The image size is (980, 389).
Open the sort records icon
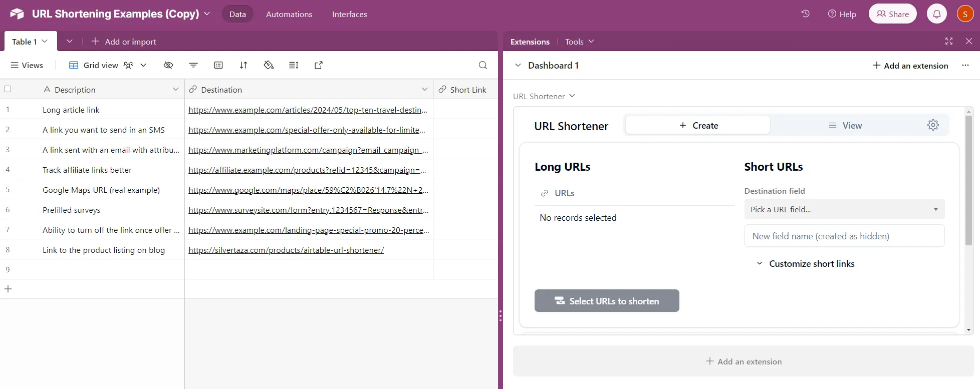243,65
